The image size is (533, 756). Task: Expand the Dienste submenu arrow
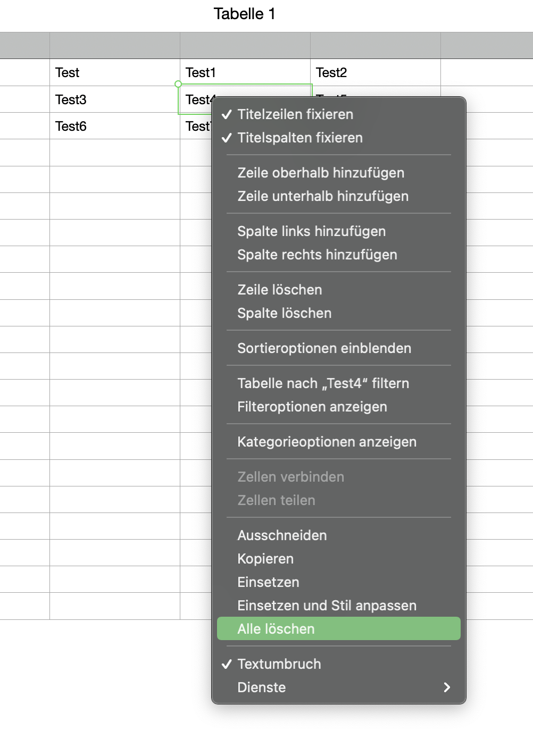pos(446,687)
